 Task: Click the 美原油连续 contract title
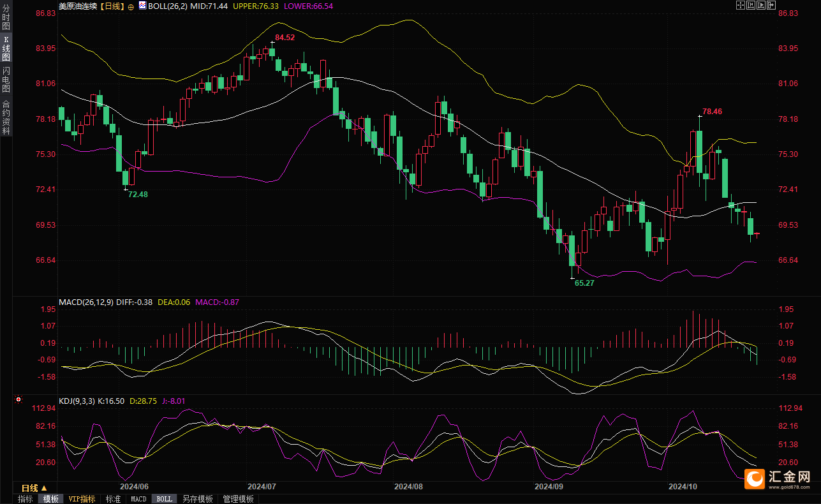coord(78,6)
